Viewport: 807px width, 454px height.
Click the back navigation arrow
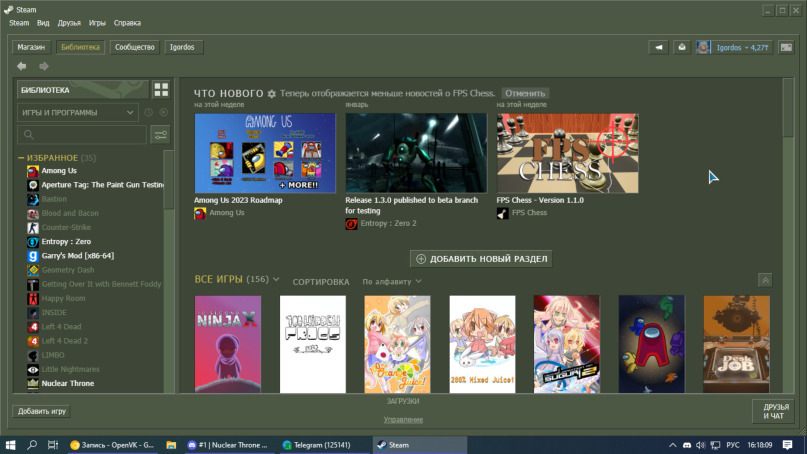tap(22, 66)
